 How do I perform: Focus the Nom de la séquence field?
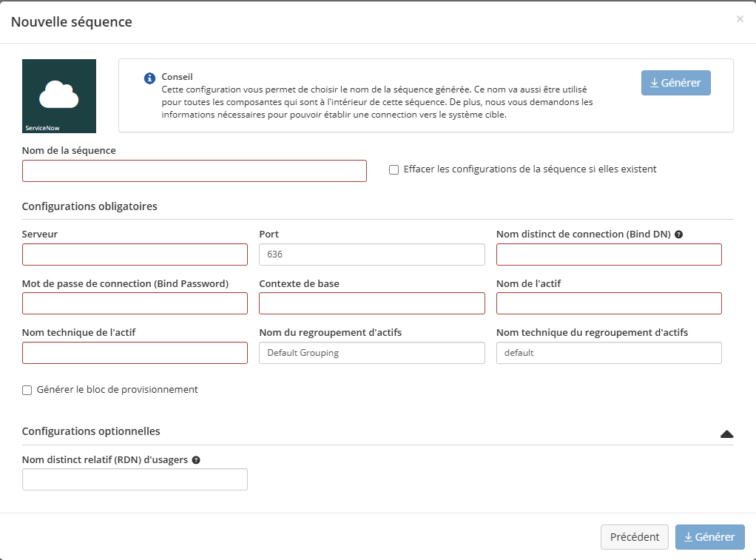click(194, 170)
